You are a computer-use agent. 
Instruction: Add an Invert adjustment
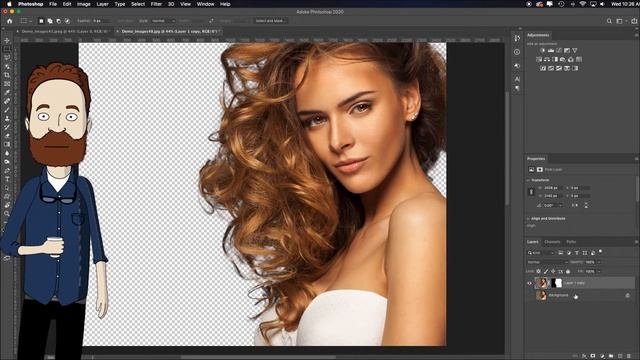click(x=543, y=69)
